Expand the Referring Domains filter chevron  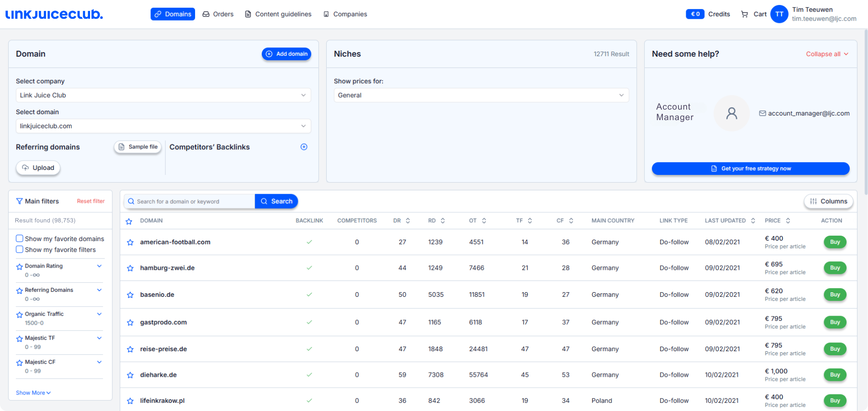point(99,290)
